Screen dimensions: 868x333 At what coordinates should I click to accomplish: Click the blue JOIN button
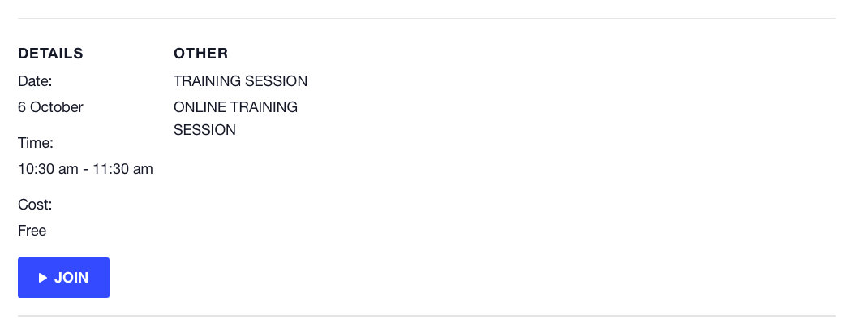click(63, 278)
